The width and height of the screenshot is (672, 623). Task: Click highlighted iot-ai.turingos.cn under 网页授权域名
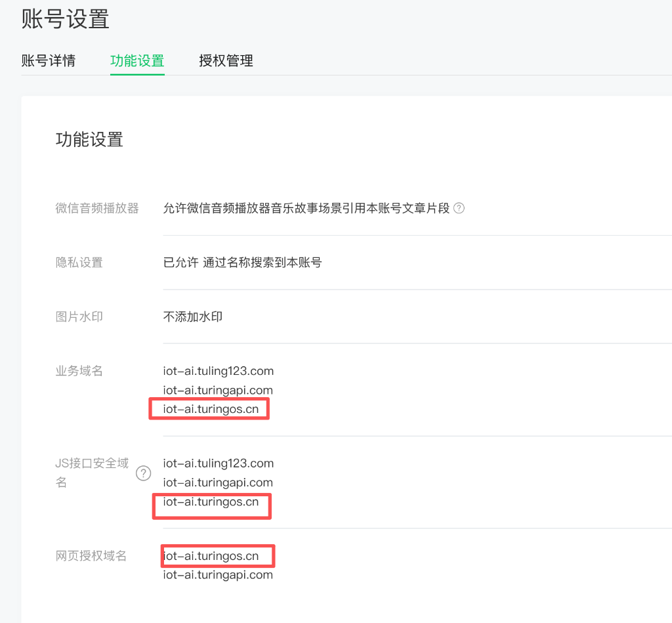[212, 556]
